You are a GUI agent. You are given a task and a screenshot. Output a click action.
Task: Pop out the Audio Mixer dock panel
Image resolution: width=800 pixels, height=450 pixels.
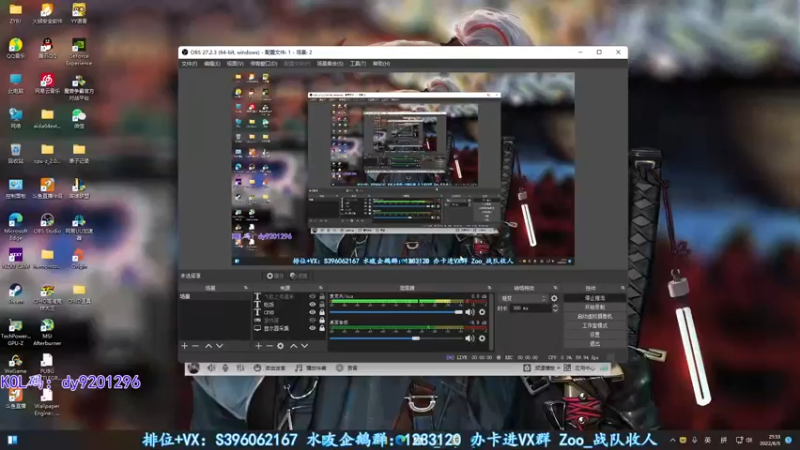click(489, 288)
